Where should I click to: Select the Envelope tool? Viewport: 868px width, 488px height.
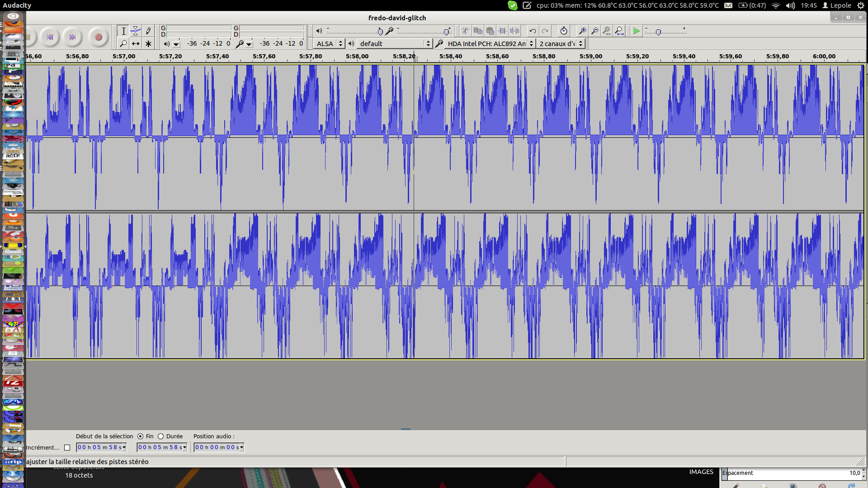[136, 31]
